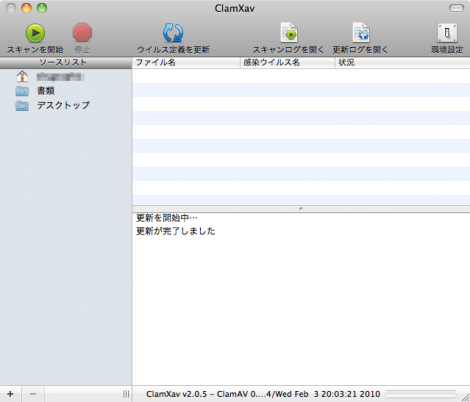
Task: Click the sidebar resize grip handle
Action: 126,394
